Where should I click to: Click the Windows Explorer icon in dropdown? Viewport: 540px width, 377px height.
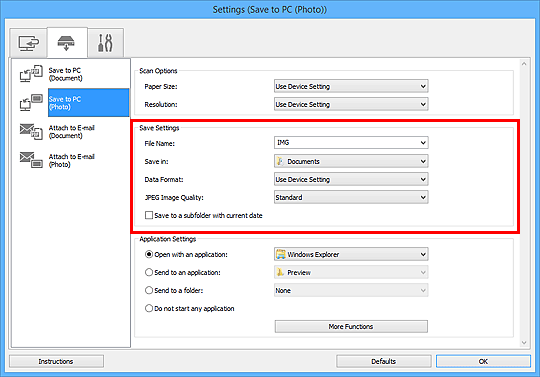coord(281,254)
